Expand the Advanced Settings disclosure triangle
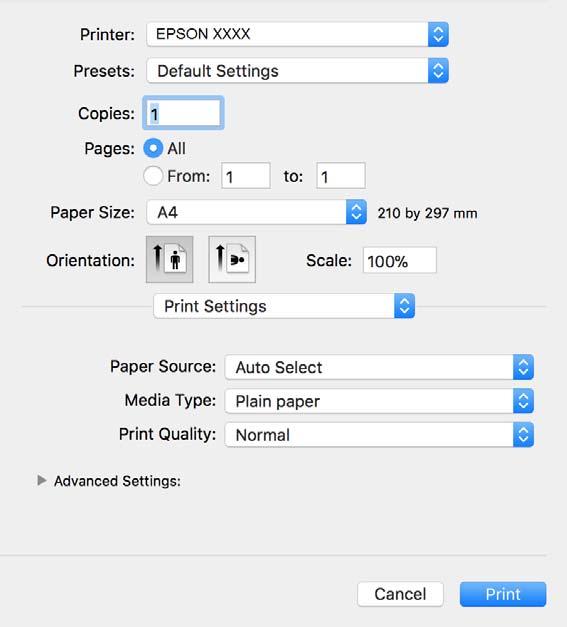 click(x=42, y=480)
